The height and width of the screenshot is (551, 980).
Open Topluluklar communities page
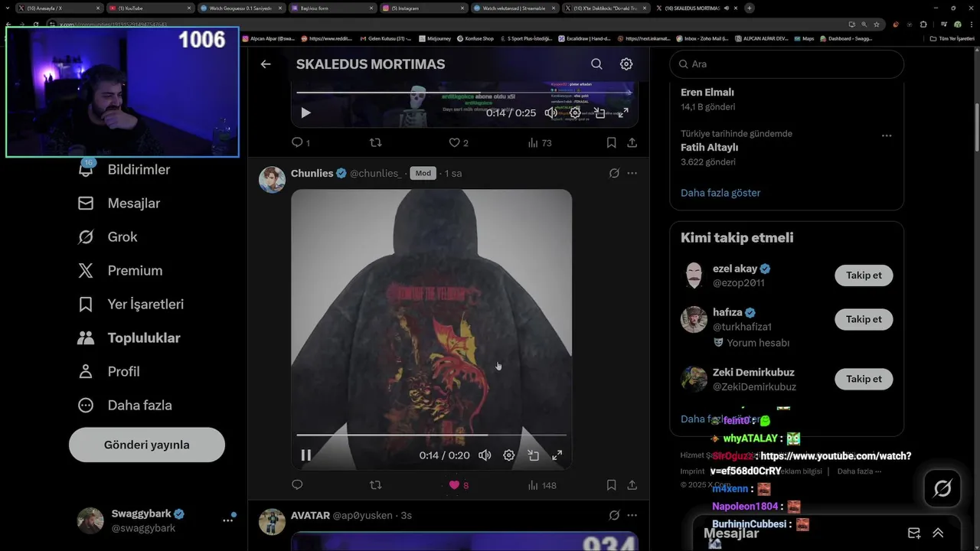pos(130,337)
